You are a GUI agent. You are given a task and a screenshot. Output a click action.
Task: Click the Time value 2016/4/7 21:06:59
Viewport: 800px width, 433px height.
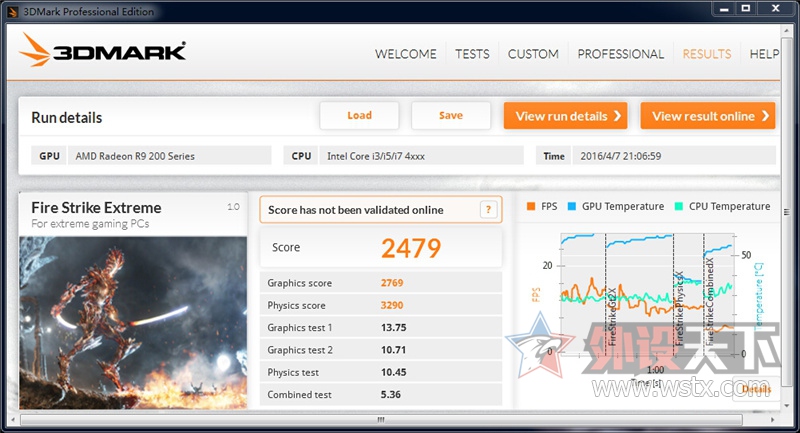(x=620, y=156)
